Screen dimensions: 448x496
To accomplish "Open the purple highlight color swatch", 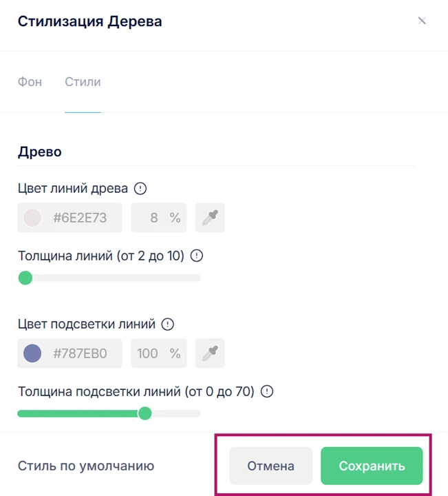I will [x=32, y=353].
